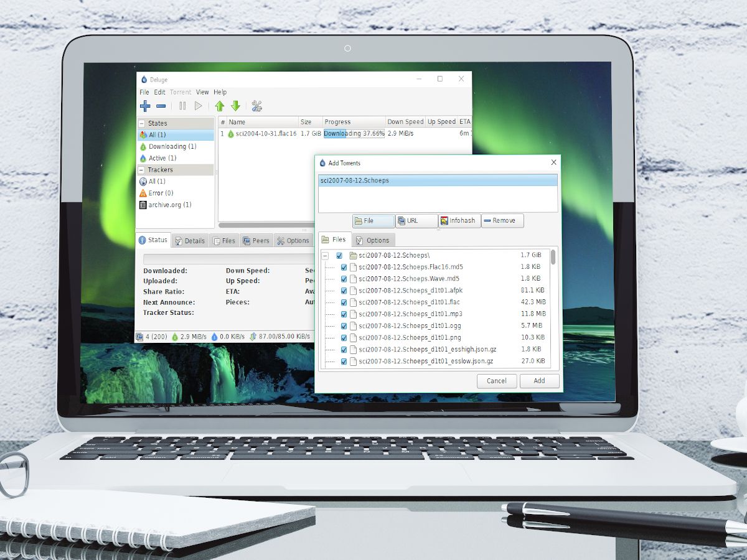Viewport: 747px width, 560px height.
Task: Open the File menu
Action: click(x=144, y=91)
